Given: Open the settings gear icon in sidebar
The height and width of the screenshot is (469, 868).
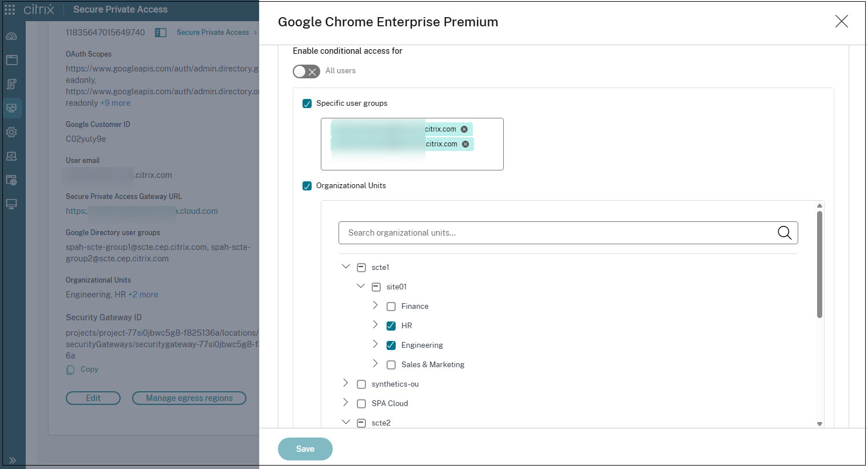Looking at the screenshot, I should (11, 132).
